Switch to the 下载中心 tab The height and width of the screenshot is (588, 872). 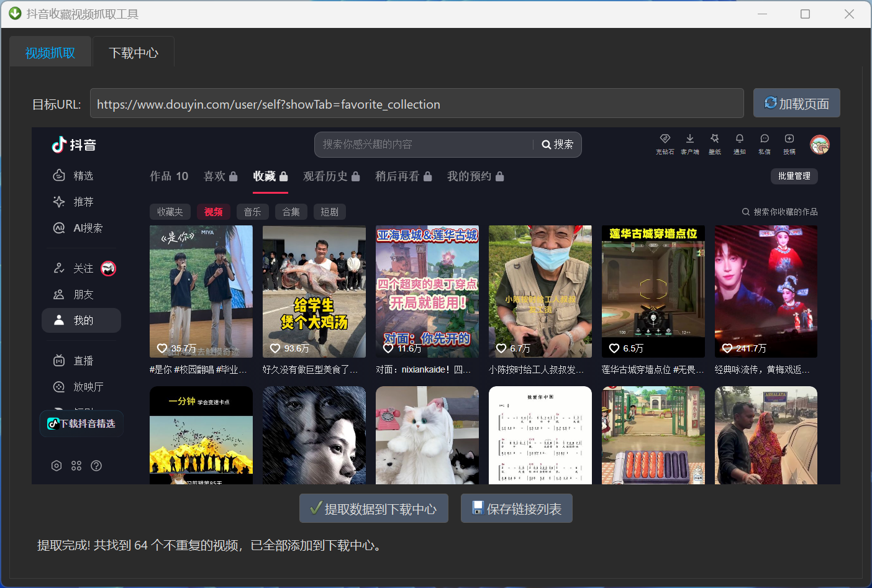pyautogui.click(x=133, y=53)
